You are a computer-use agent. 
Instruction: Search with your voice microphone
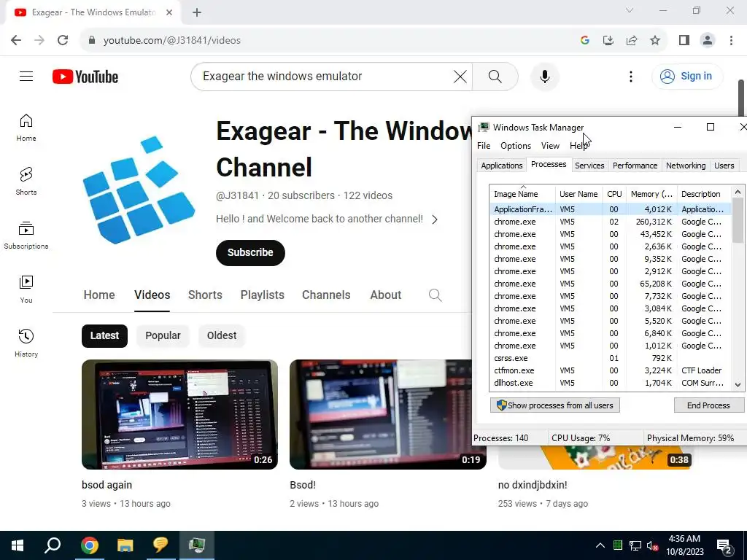click(544, 76)
